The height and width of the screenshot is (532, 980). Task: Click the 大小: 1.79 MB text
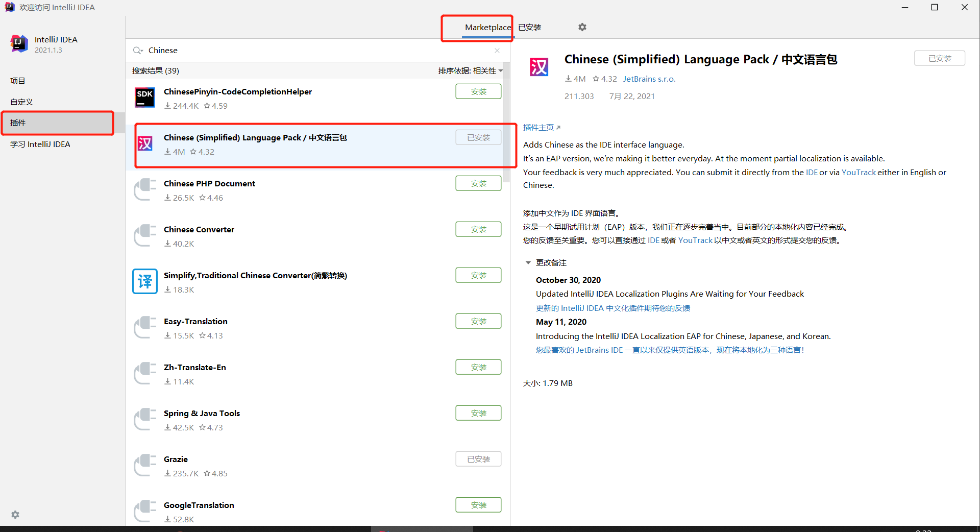tap(548, 383)
